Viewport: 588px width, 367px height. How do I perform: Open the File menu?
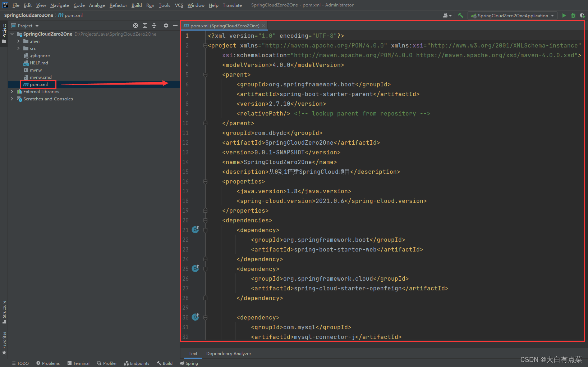[16, 5]
